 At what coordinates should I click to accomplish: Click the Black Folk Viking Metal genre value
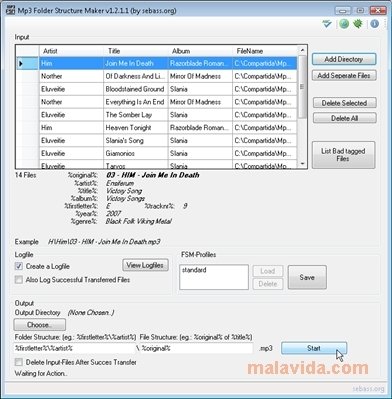point(139,221)
